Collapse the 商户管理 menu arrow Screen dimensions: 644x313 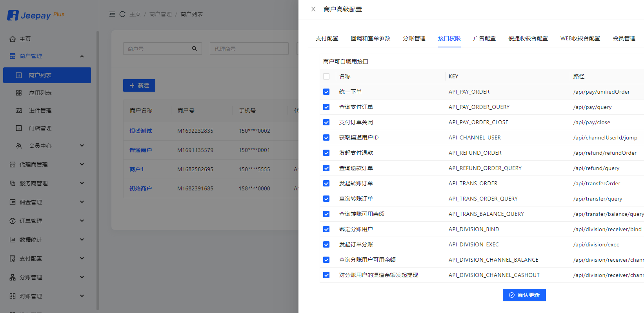coord(82,56)
